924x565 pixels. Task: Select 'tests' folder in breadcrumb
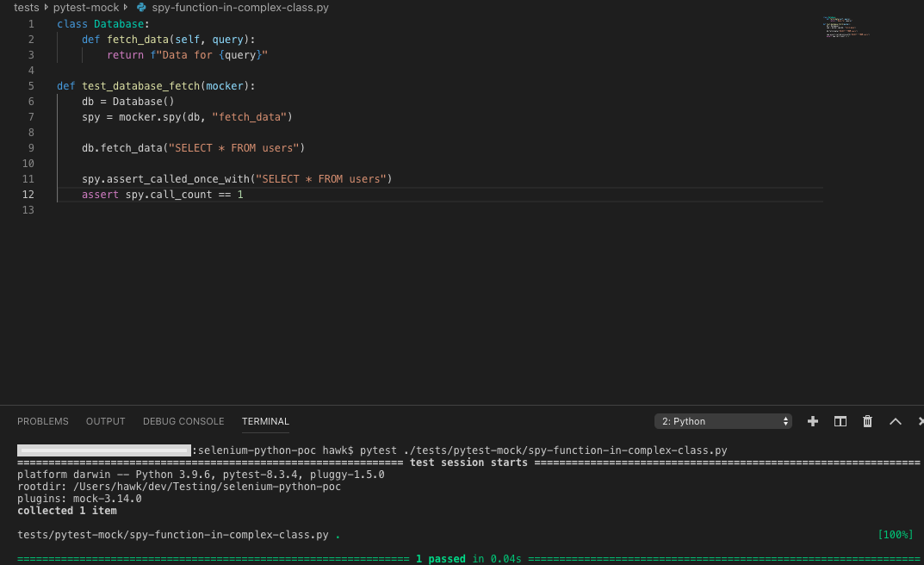[26, 8]
